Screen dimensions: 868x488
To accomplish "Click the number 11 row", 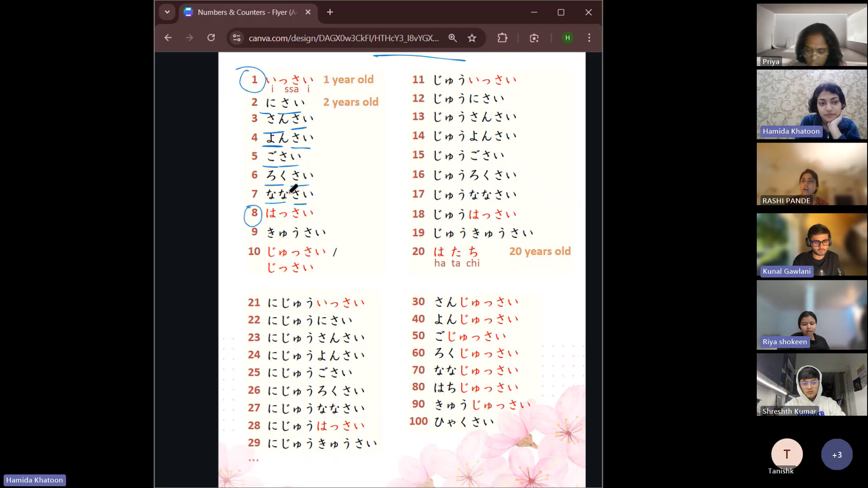I will [464, 80].
